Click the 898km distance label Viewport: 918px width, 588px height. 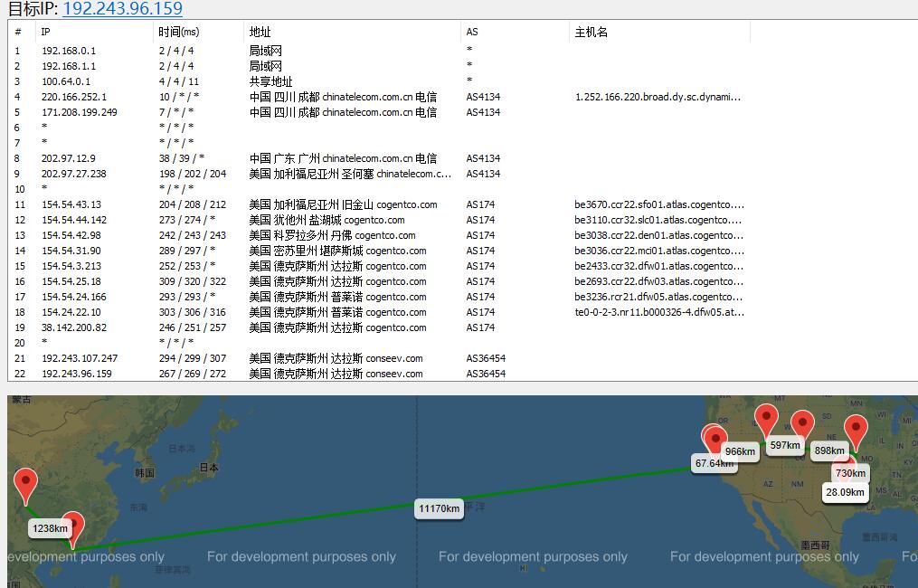829,450
